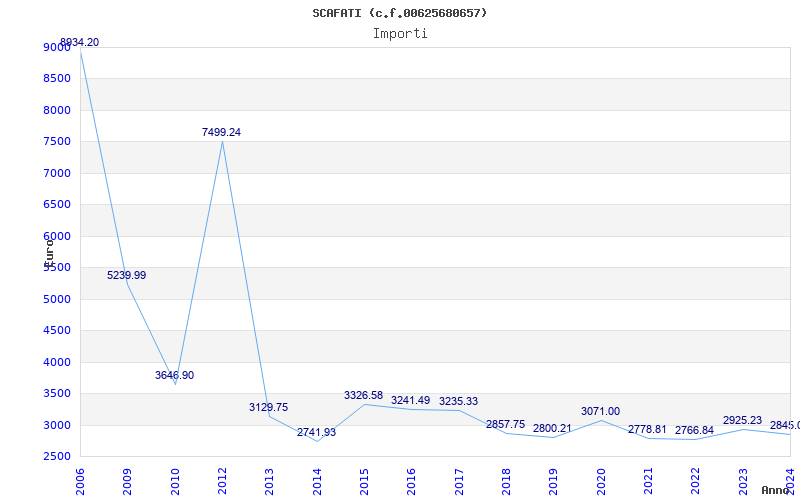Select the 3326.58 data label
Image resolution: width=800 pixels, height=500 pixels.
(x=364, y=395)
